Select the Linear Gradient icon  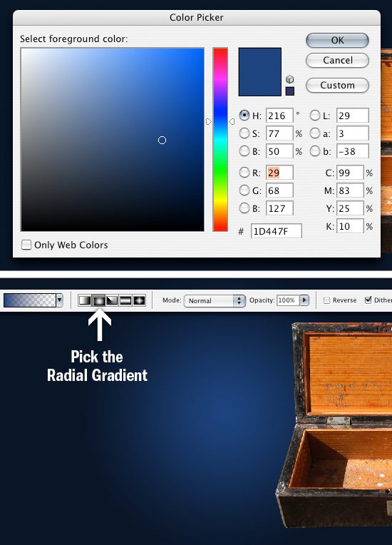(x=85, y=300)
